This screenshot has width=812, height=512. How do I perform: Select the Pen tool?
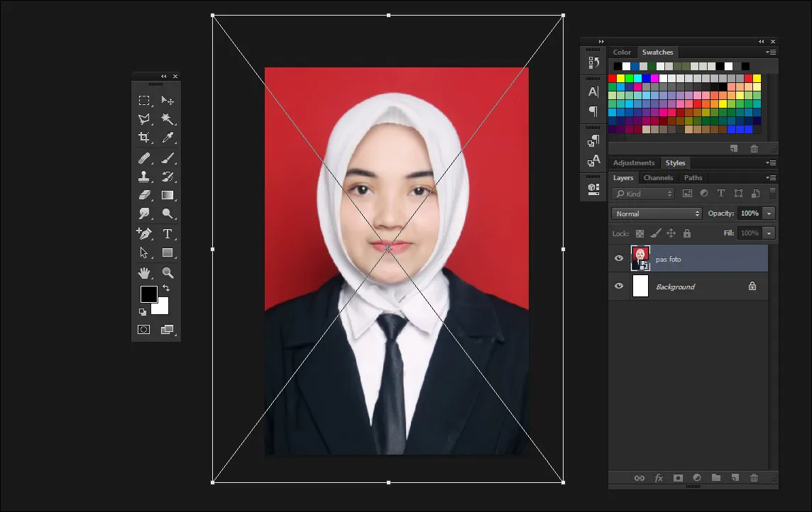tap(145, 233)
